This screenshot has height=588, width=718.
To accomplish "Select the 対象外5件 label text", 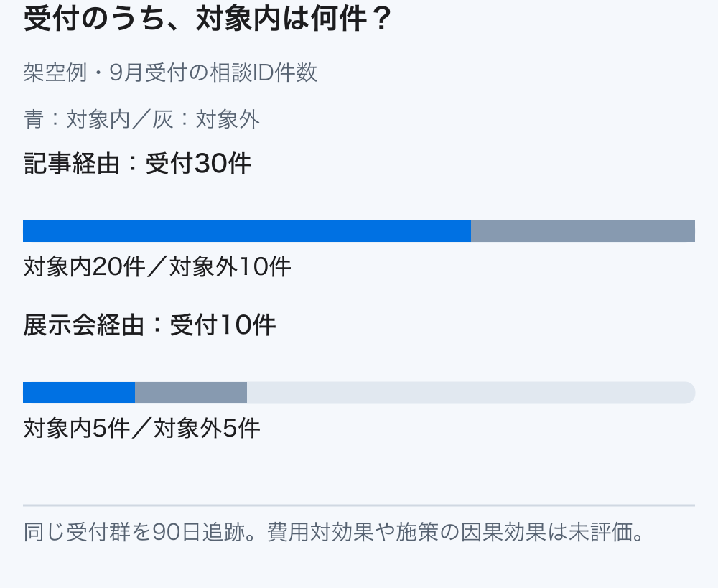I will point(207,428).
